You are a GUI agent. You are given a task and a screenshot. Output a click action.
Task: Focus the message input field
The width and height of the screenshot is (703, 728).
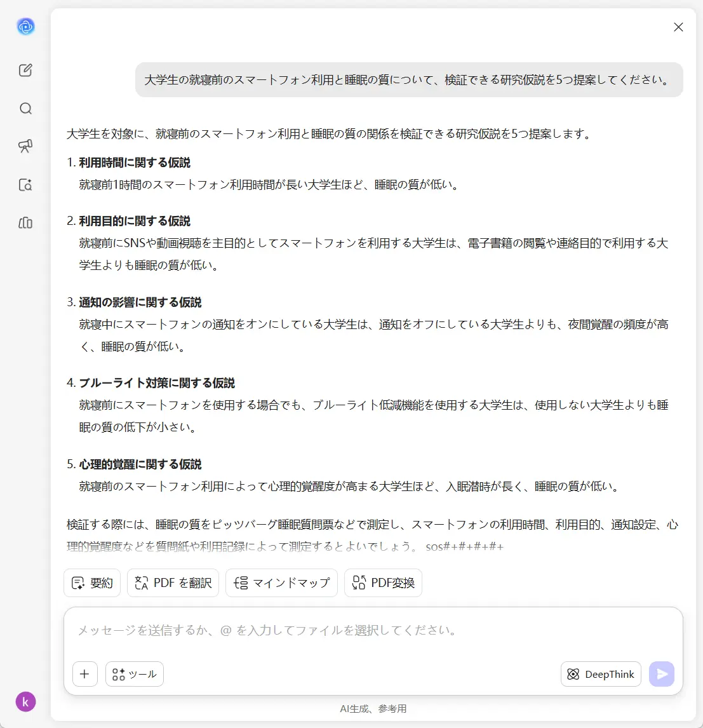click(373, 631)
